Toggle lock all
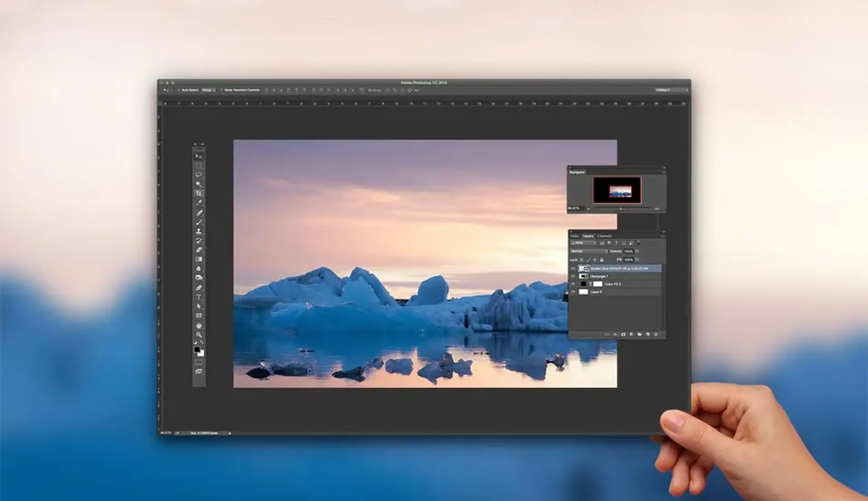Image resolution: width=868 pixels, height=501 pixels. point(602,260)
